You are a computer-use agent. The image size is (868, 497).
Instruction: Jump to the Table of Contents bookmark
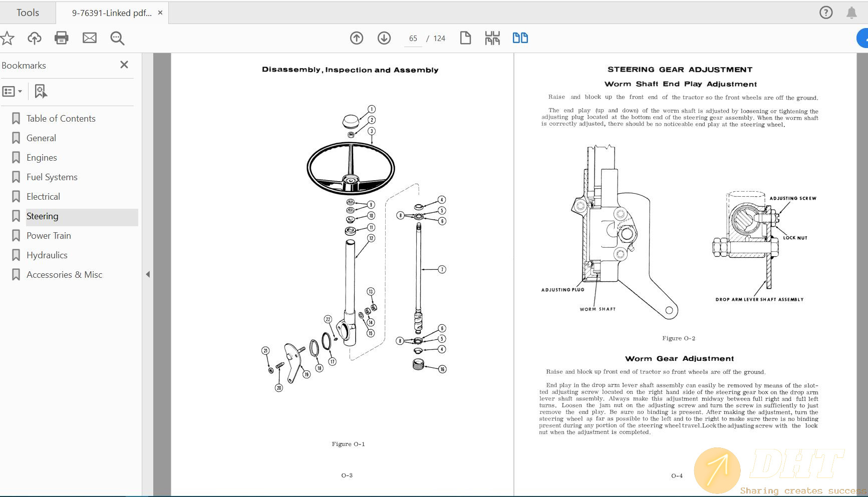(x=61, y=119)
